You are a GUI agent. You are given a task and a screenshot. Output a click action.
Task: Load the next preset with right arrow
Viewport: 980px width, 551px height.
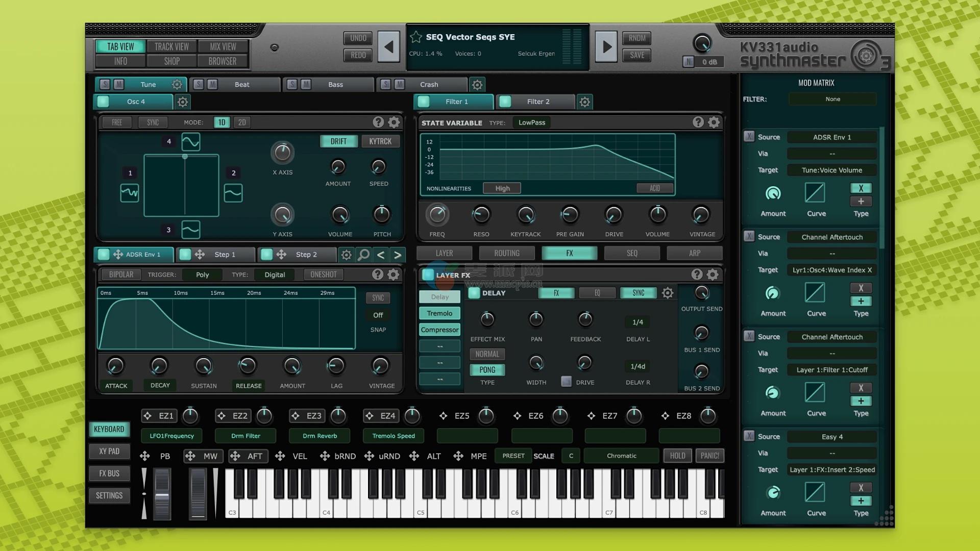[606, 47]
